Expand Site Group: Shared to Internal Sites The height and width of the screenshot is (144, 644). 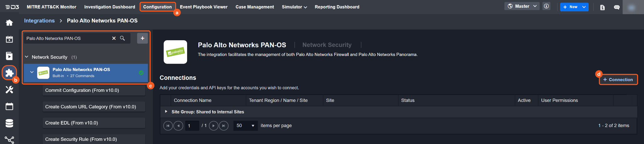pos(166,112)
